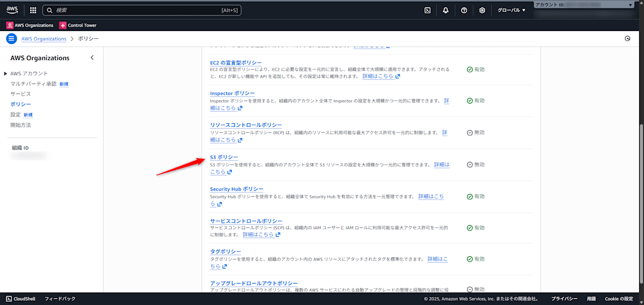
Task: Click the enabled status of tag policy
Action: click(475, 259)
